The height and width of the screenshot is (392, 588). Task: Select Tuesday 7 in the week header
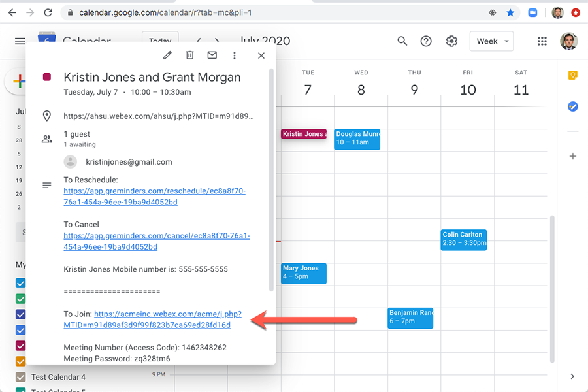tap(308, 90)
